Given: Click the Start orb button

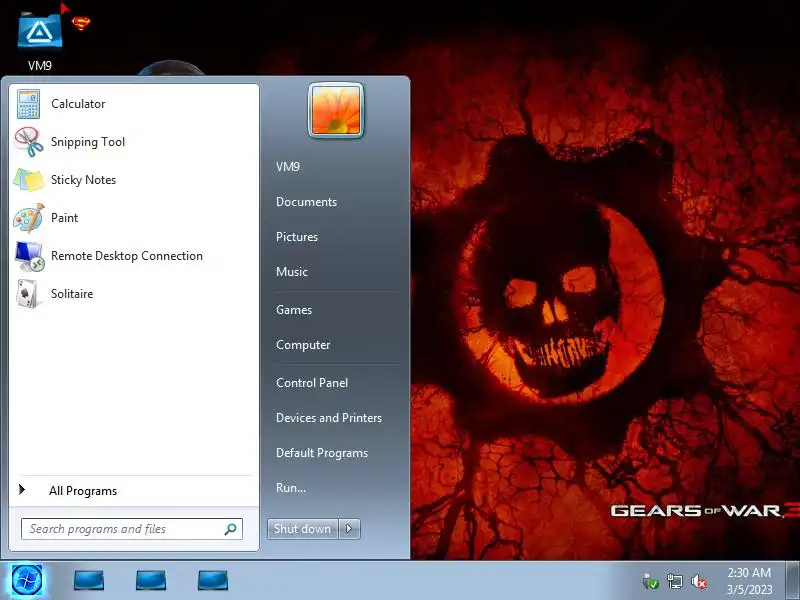Looking at the screenshot, I should click(x=27, y=581).
